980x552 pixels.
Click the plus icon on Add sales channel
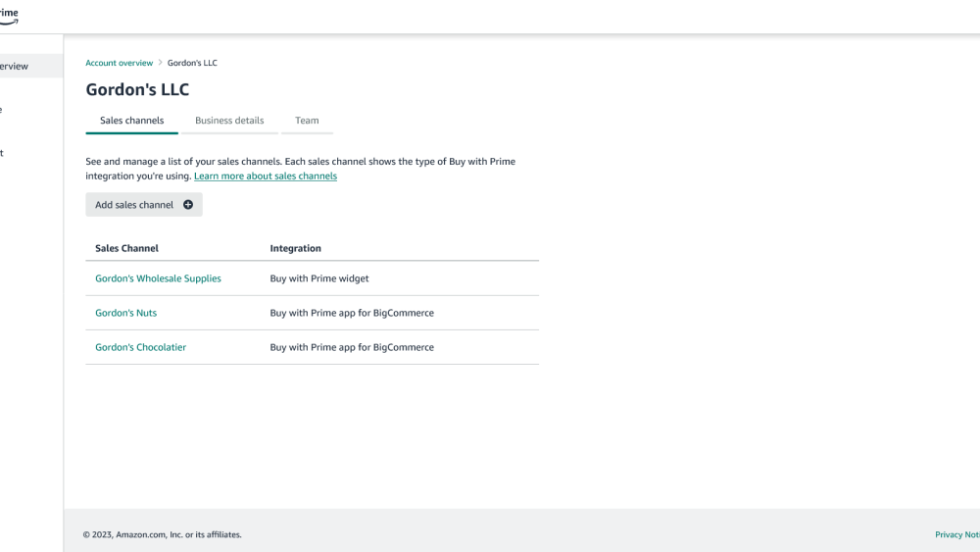[x=188, y=205]
